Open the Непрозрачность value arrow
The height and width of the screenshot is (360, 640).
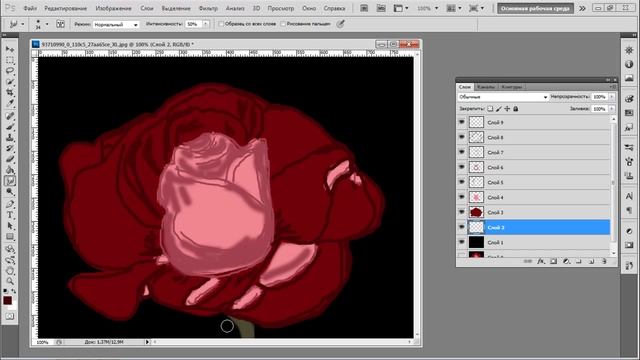(612, 97)
